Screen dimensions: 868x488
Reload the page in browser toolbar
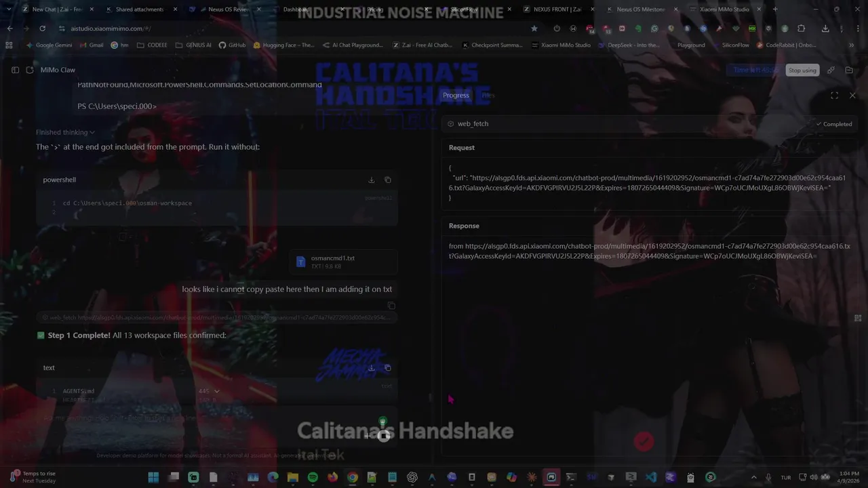(x=42, y=28)
